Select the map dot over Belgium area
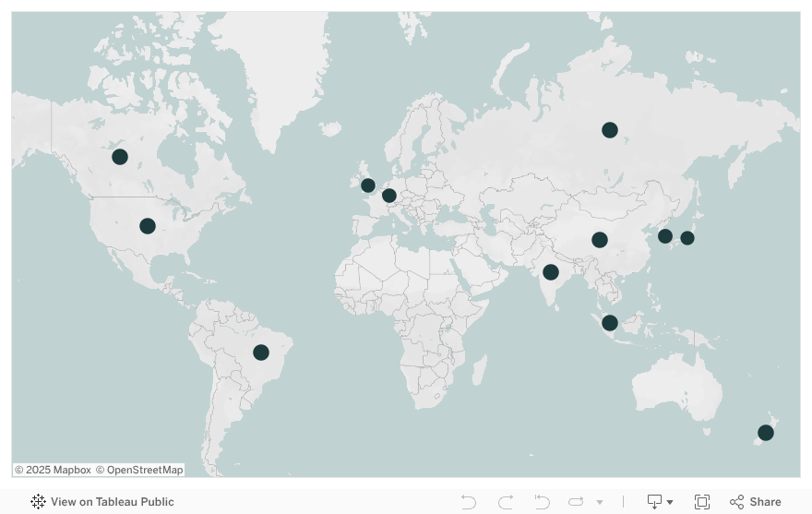 click(x=388, y=196)
